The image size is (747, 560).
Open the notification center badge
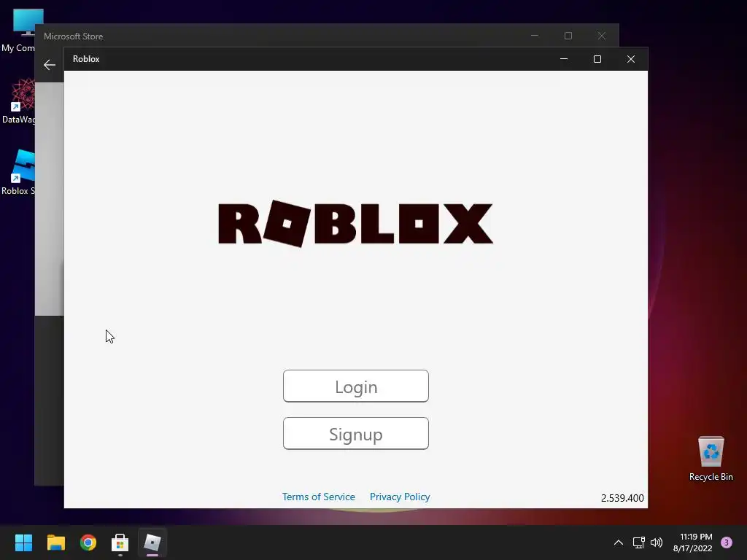(x=727, y=542)
